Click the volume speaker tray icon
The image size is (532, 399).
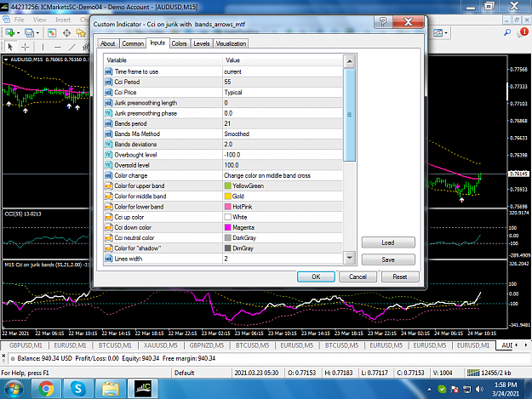(x=479, y=389)
